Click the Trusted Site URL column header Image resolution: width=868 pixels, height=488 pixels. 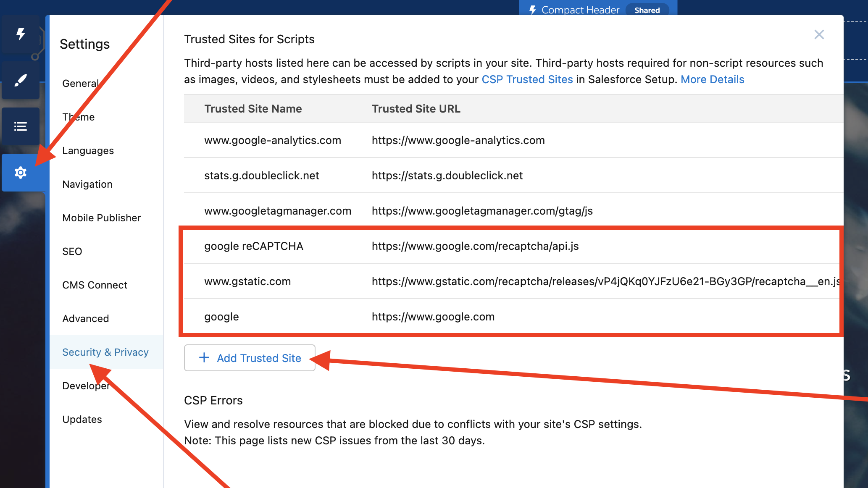pos(416,109)
